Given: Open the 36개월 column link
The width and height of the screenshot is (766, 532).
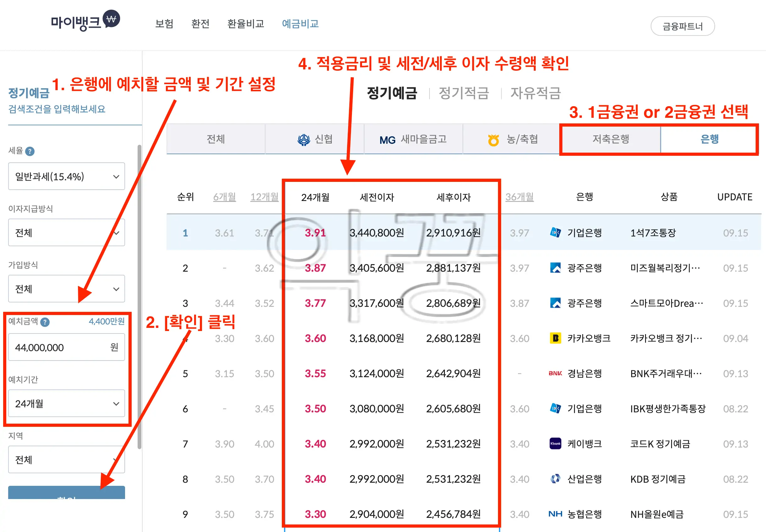Looking at the screenshot, I should (x=519, y=197).
